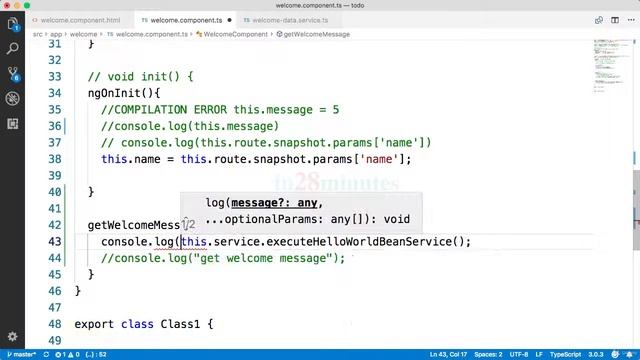Click on ngOnInit method name
The image size is (640, 360).
(x=114, y=93)
